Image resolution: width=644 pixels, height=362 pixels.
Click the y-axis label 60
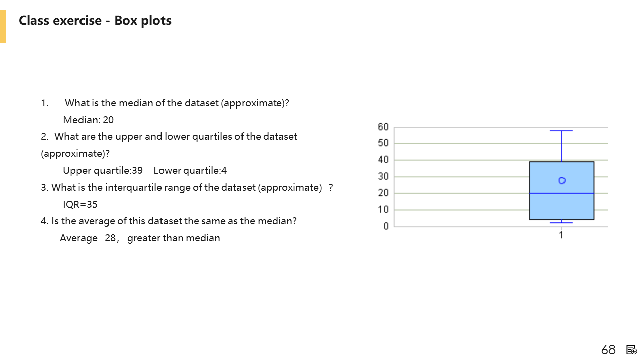point(383,127)
